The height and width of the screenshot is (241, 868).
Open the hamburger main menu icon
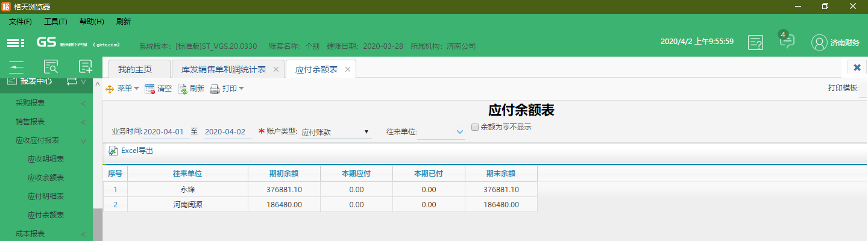click(x=16, y=43)
